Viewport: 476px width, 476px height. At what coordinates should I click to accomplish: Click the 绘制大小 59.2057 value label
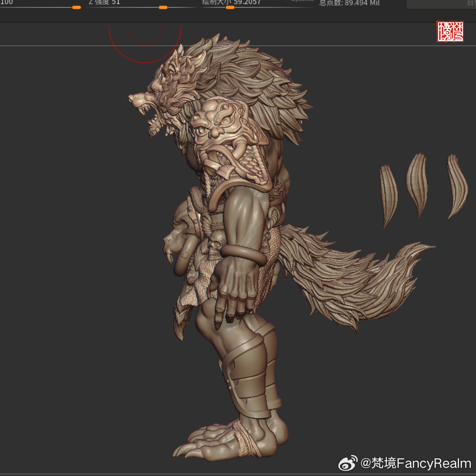click(232, 2)
